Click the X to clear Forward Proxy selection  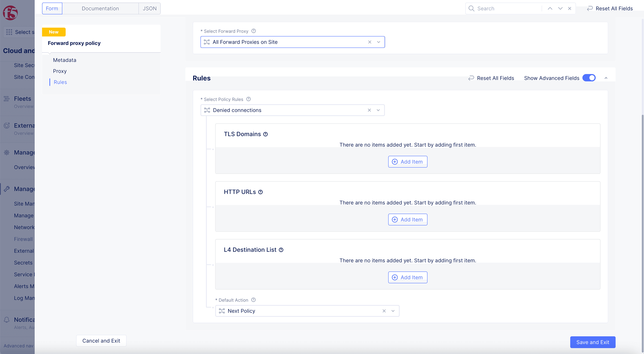[370, 42]
